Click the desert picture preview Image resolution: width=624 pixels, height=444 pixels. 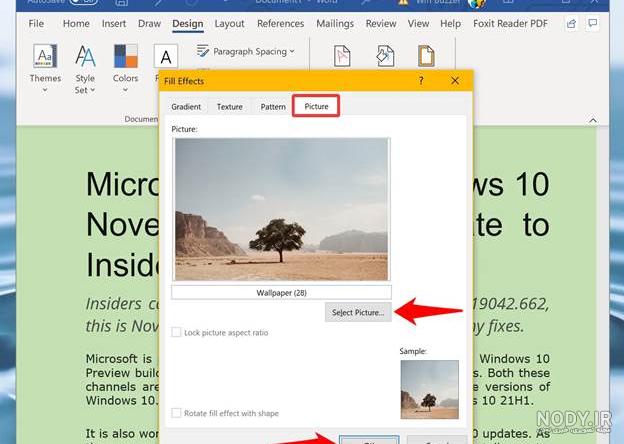pos(281,209)
